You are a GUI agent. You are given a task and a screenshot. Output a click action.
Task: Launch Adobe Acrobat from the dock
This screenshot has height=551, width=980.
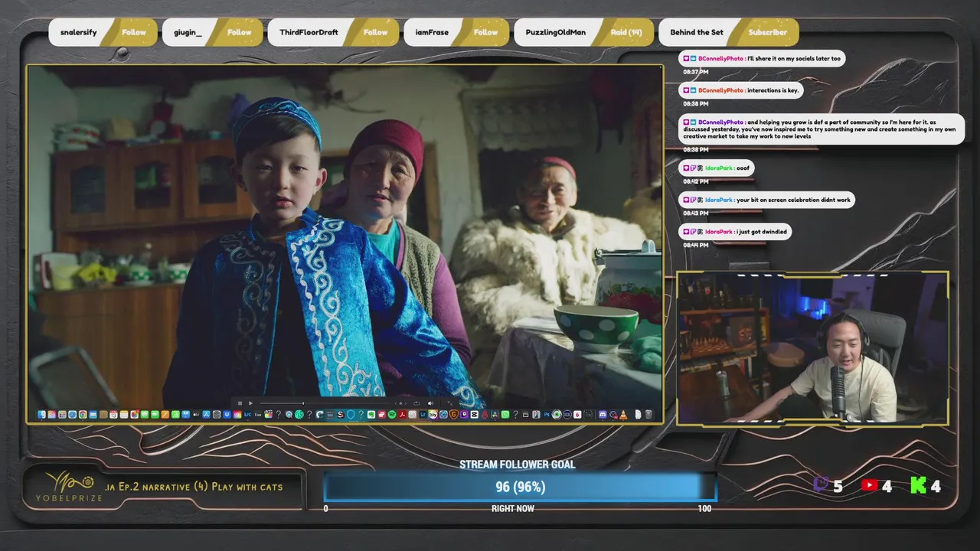coord(402,414)
